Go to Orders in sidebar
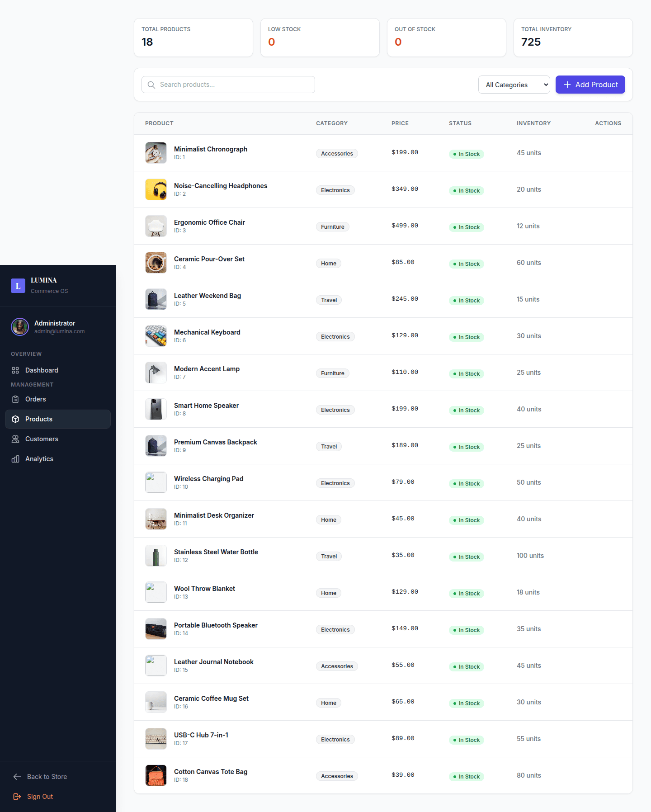Screen dimensions: 651x812 (x=58, y=399)
